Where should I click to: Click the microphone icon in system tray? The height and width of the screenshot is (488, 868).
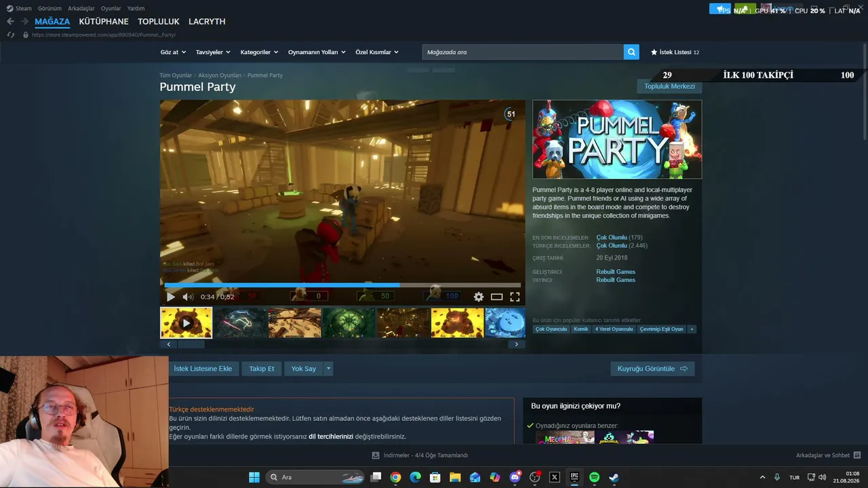(777, 477)
